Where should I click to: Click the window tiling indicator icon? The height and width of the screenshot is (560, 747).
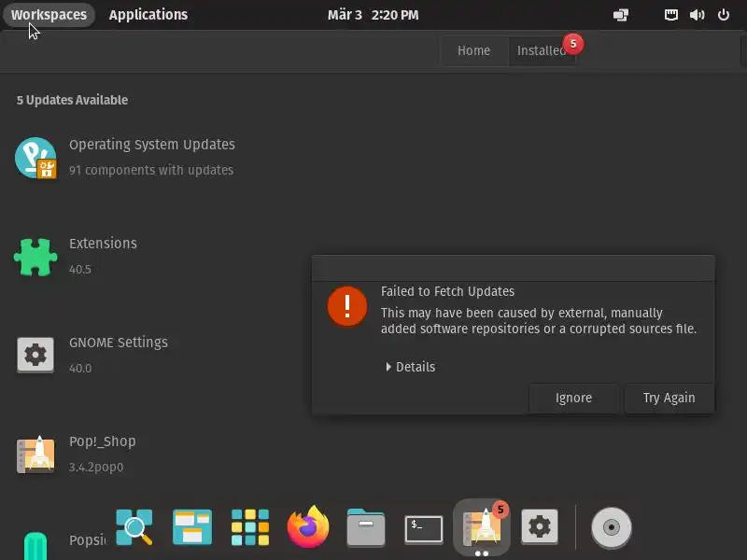click(x=621, y=15)
